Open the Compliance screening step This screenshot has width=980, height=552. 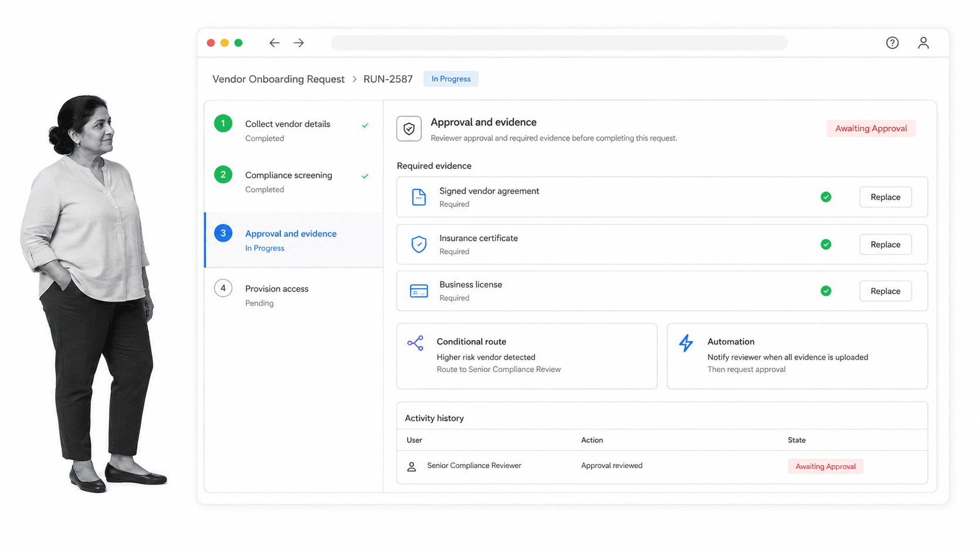pos(294,182)
